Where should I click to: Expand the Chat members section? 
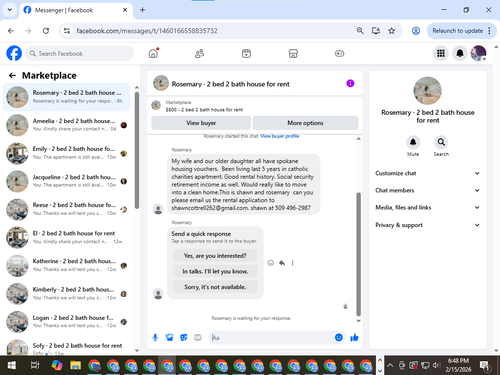(x=428, y=190)
